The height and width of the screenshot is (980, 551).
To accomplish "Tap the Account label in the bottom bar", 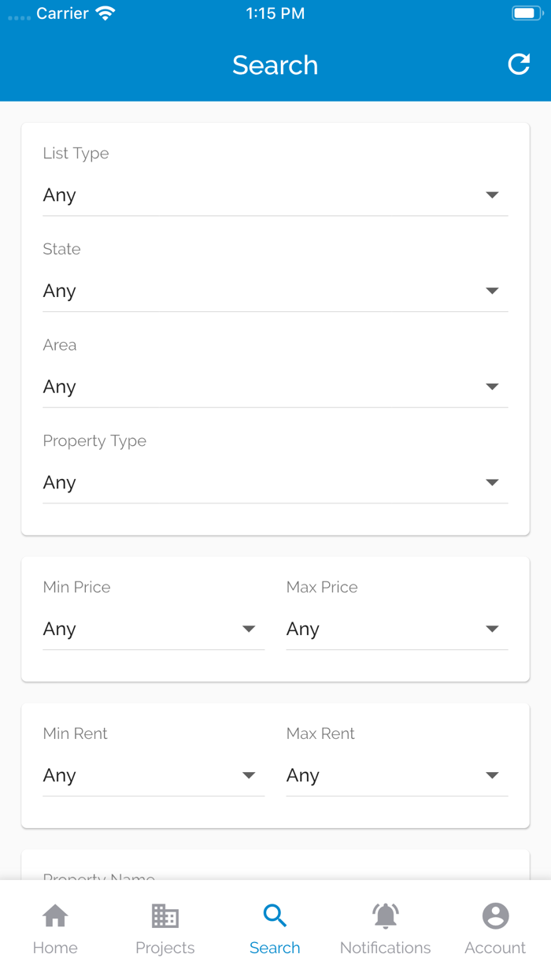I will pos(495,947).
